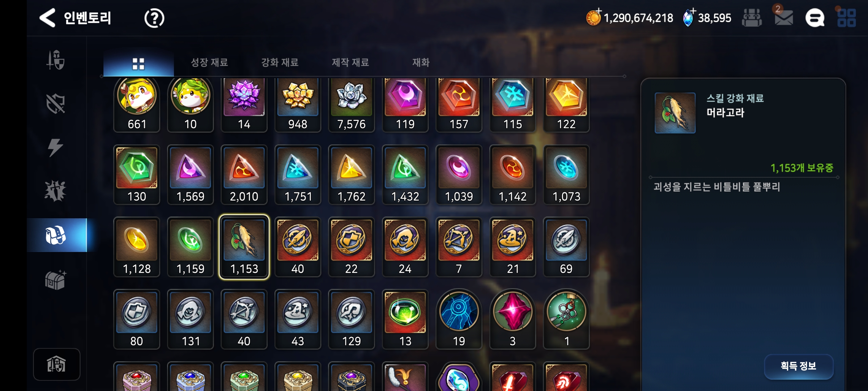Open the question mark help icon

click(154, 18)
